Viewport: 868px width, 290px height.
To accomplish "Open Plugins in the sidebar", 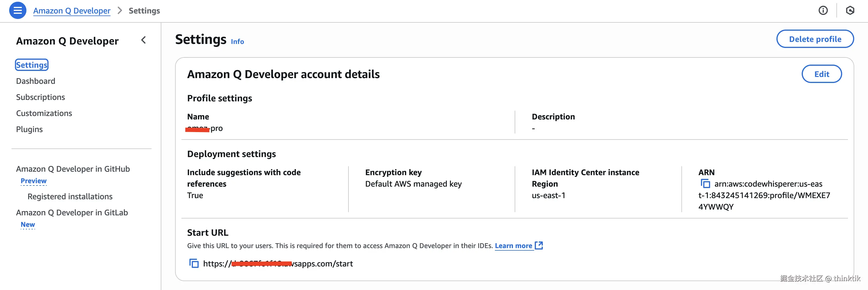I will [29, 129].
